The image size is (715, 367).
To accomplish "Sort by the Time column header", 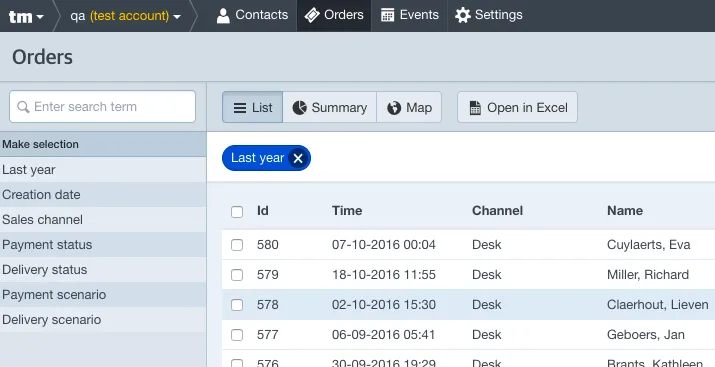I will click(x=347, y=211).
